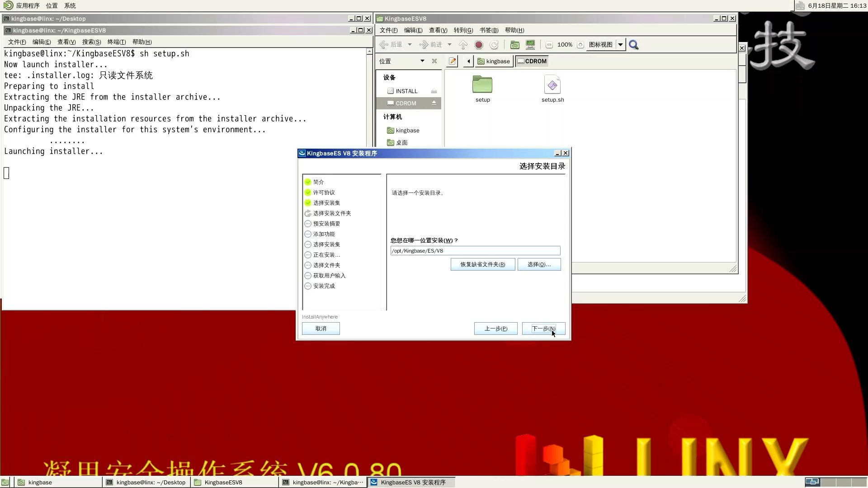Click the magnifier Search icon
Image resolution: width=868 pixels, height=488 pixels.
pyautogui.click(x=634, y=45)
